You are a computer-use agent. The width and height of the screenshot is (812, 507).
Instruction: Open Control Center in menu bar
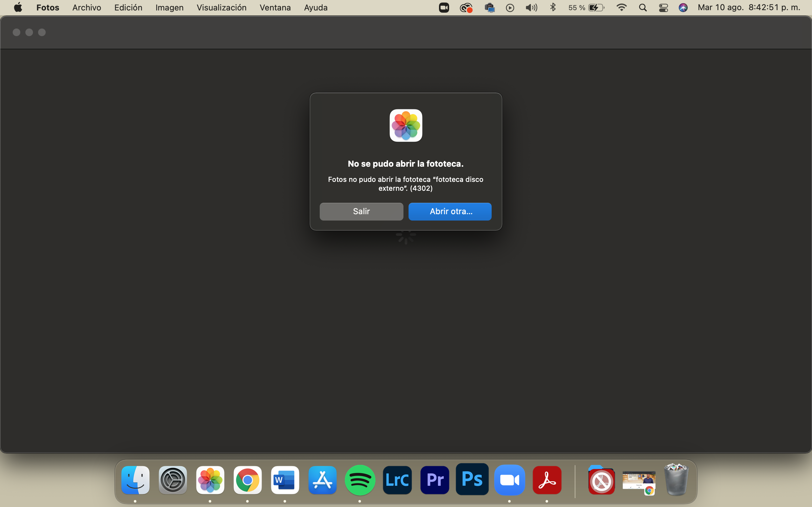tap(663, 7)
